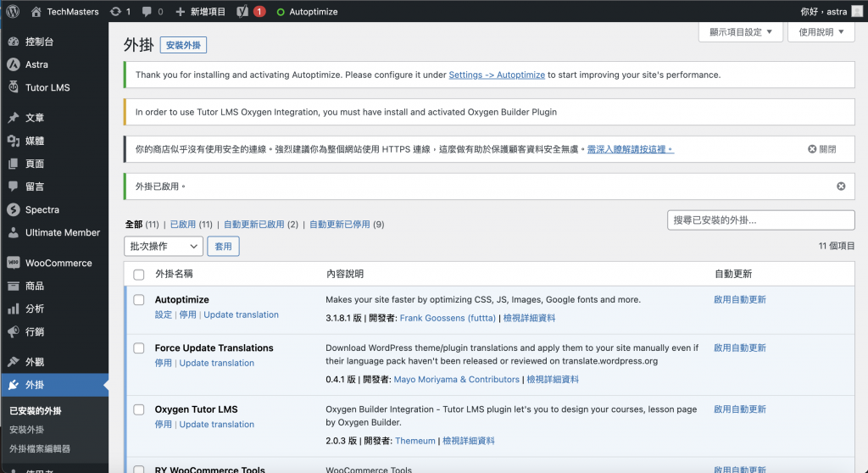Viewport: 868px width, 473px height.
Task: Deactivate Autoptimize with 停用 link
Action: (187, 314)
